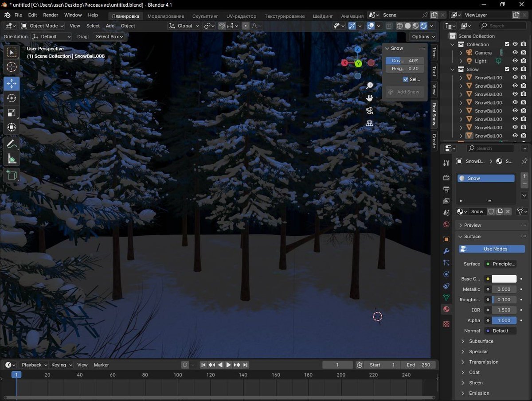Open the Modifiers properties tab wrench icon
This screenshot has width=532, height=401.
pyautogui.click(x=446, y=251)
